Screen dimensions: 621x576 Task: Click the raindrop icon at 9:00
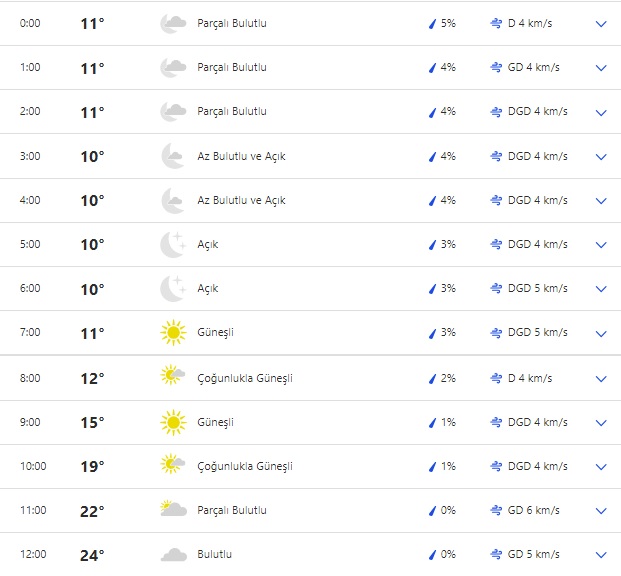coord(433,422)
